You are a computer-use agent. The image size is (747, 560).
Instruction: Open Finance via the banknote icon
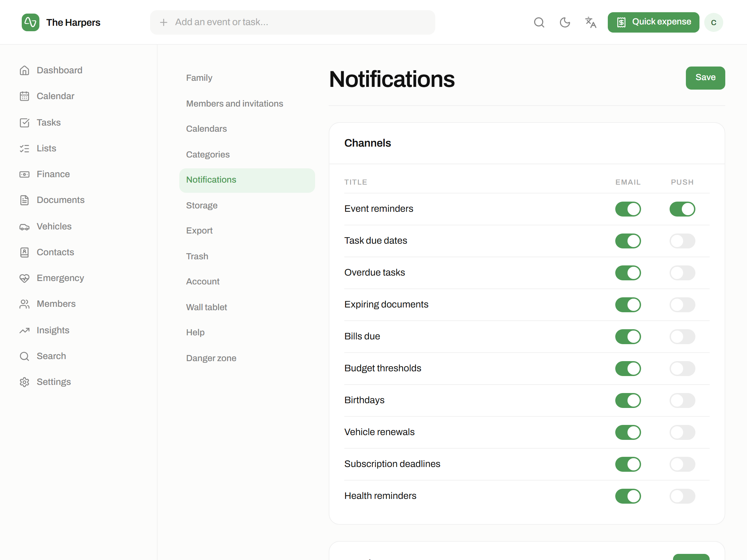[24, 174]
